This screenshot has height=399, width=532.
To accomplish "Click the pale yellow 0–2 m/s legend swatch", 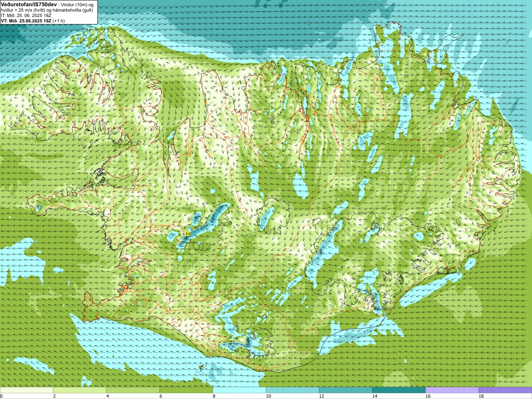I will click(x=27, y=390).
